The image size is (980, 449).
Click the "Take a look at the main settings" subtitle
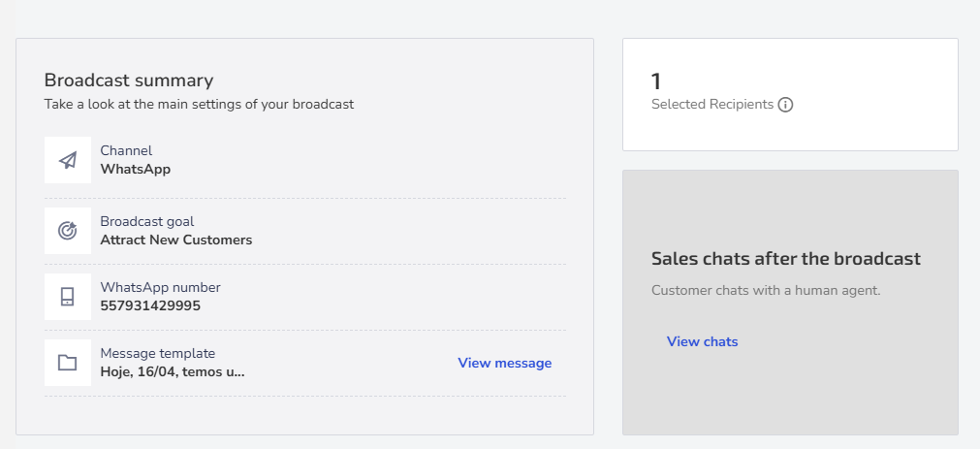[199, 104]
